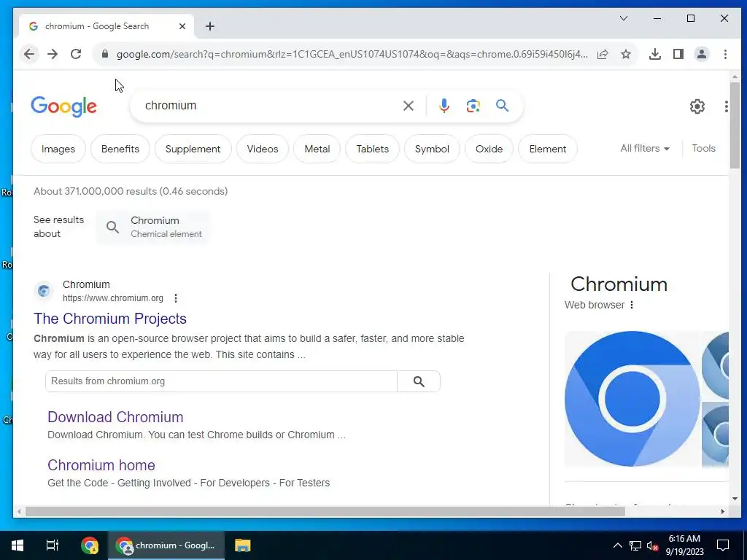Open the network status tray icon

635,545
